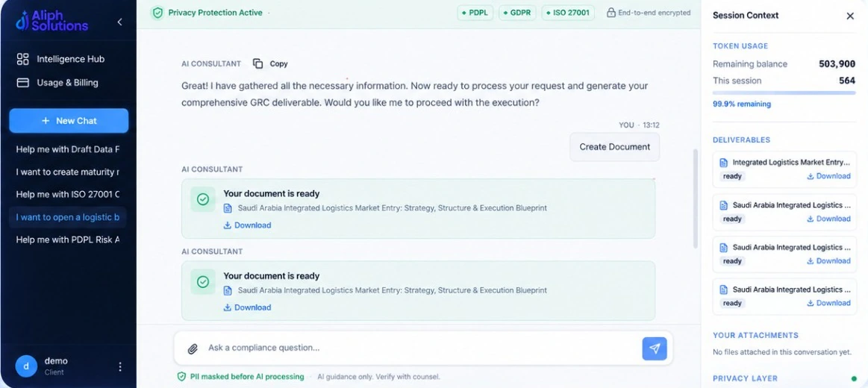The image size is (868, 388).
Task: Collapse the sidebar with the chevron
Action: click(120, 22)
